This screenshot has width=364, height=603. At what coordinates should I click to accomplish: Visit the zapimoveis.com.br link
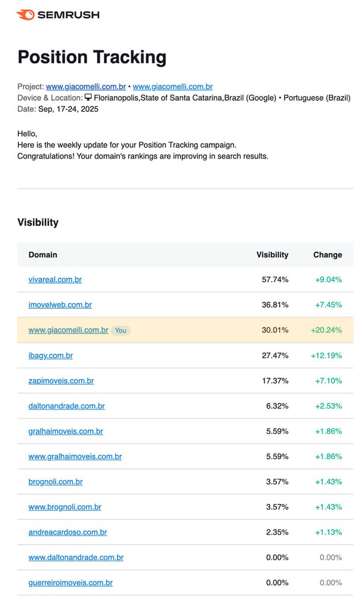pos(61,381)
